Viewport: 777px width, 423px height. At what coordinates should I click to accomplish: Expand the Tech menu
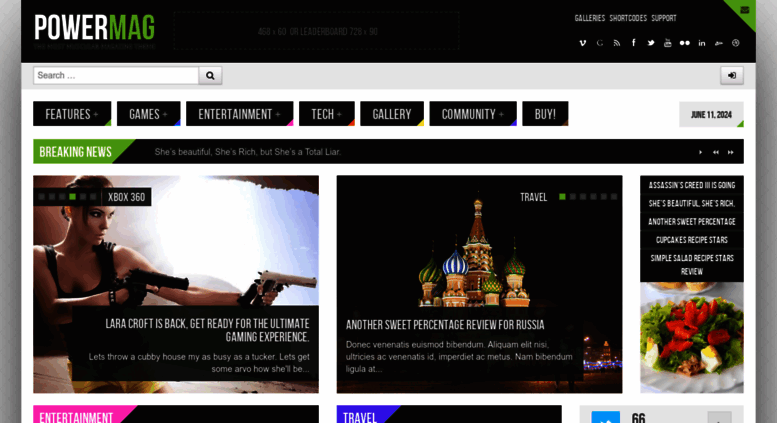pos(327,114)
